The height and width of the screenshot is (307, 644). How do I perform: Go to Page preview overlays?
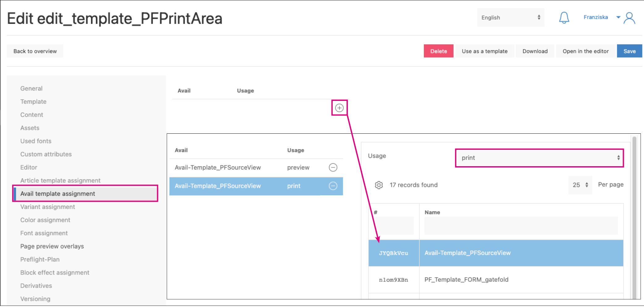(52, 246)
